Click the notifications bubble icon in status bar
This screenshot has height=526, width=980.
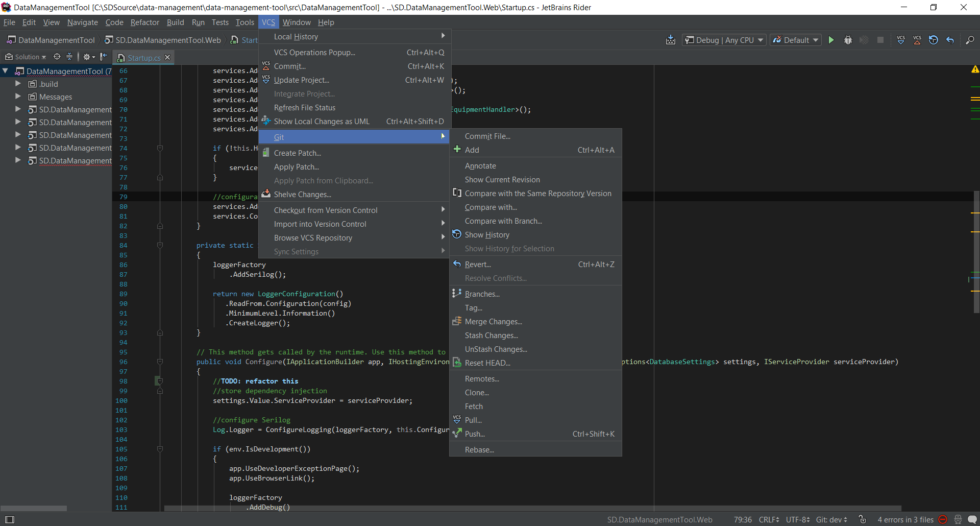click(972, 519)
